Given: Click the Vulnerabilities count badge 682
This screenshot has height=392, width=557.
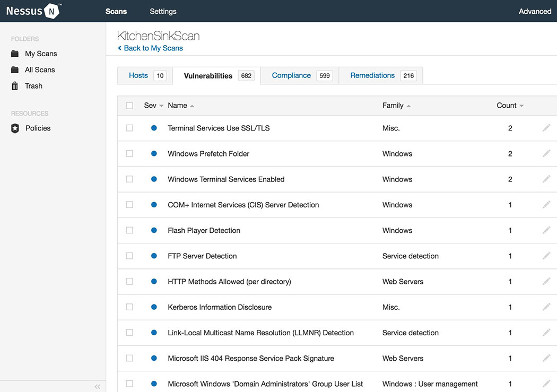Looking at the screenshot, I should [x=246, y=76].
